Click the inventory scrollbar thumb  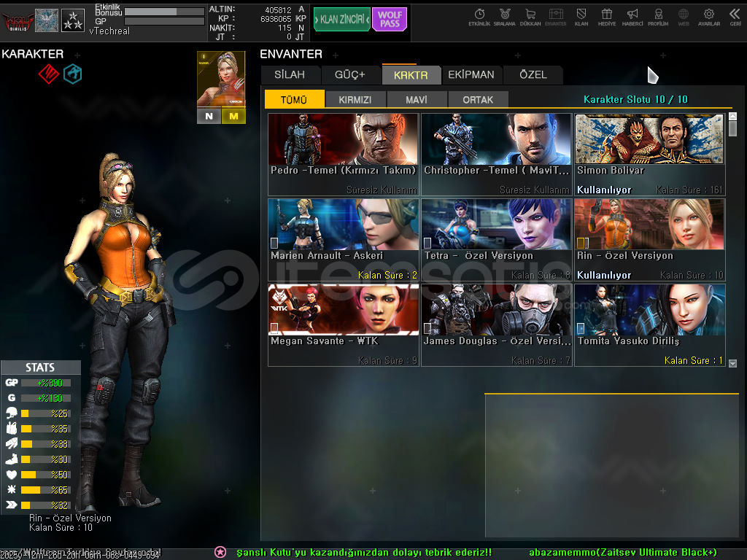732,128
